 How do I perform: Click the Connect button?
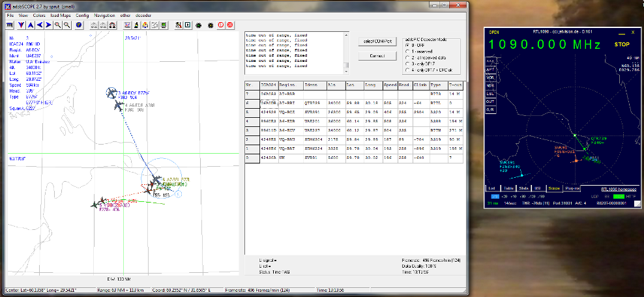[x=376, y=55]
